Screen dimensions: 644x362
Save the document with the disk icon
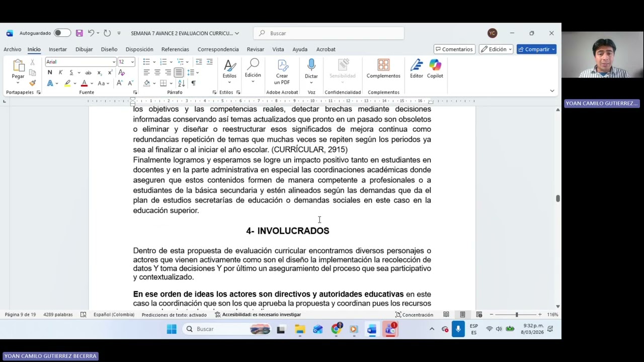pos(79,33)
